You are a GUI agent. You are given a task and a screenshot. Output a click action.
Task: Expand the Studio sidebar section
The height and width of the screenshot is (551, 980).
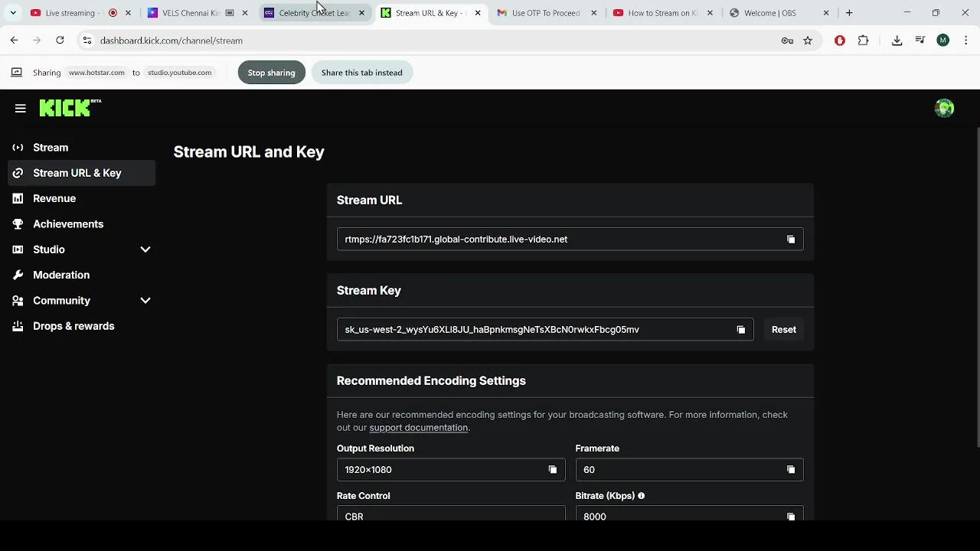(145, 249)
